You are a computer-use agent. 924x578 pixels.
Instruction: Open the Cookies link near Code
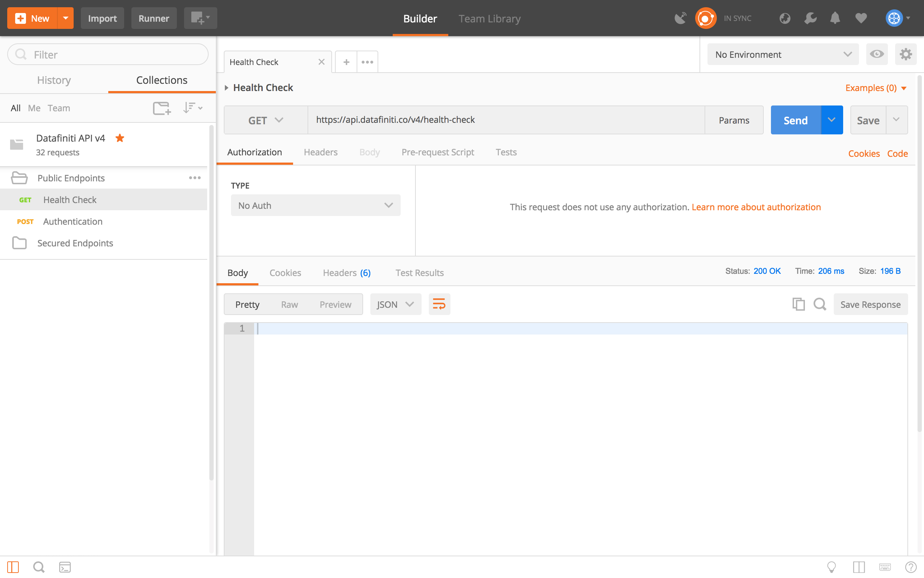click(x=864, y=153)
